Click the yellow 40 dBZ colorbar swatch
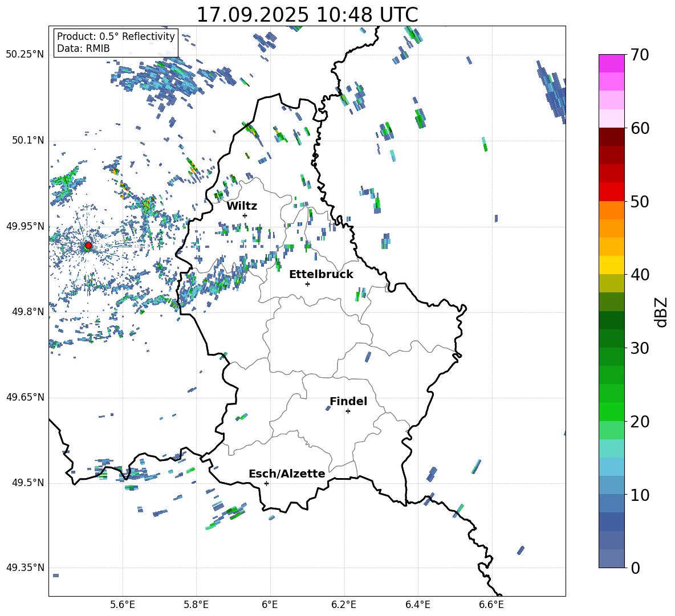This screenshot has height=616, width=675. click(612, 265)
